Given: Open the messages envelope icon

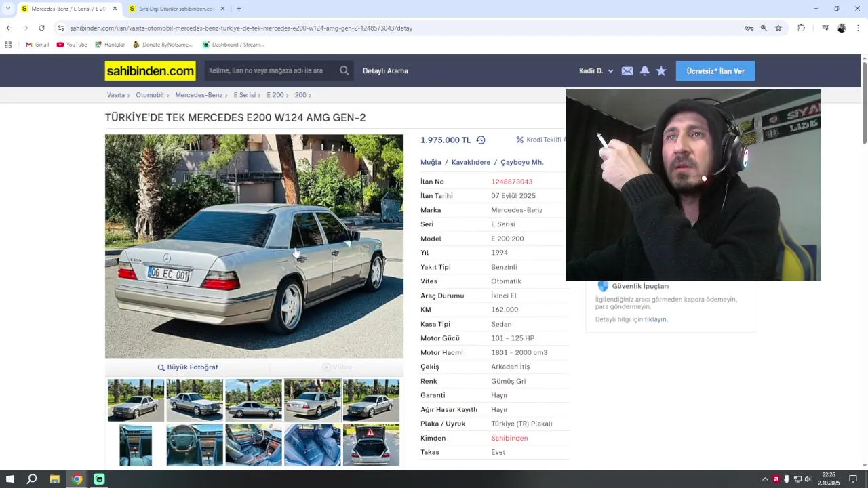Looking at the screenshot, I should click(627, 71).
